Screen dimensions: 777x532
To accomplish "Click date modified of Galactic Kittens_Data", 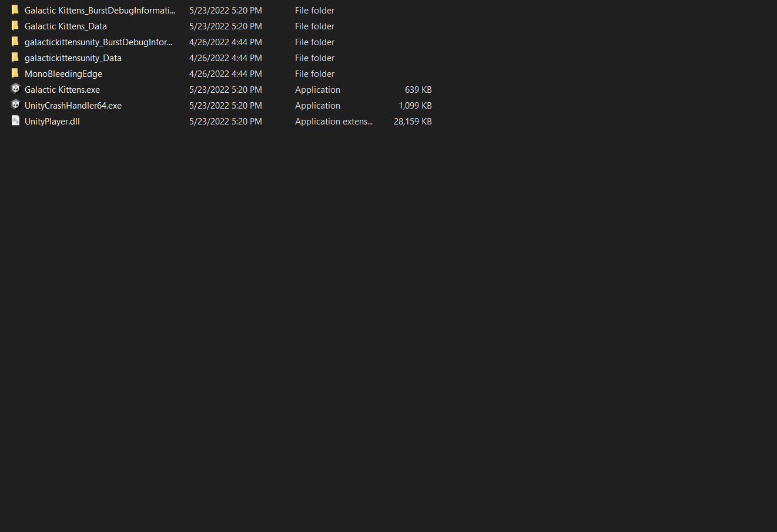I will (226, 26).
